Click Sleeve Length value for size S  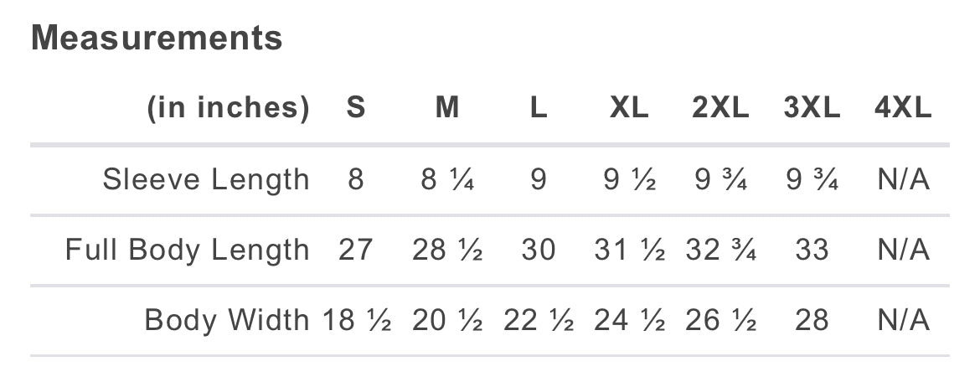[356, 180]
